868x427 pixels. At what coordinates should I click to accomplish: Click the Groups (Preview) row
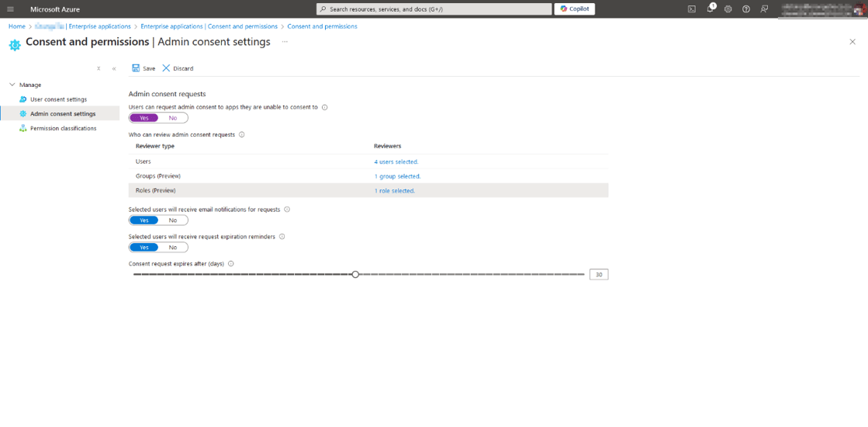coord(368,176)
